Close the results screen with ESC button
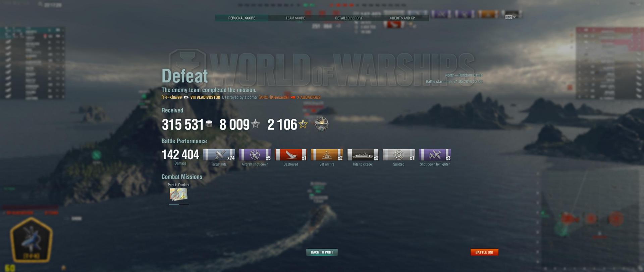The image size is (644, 272). pyautogui.click(x=511, y=17)
